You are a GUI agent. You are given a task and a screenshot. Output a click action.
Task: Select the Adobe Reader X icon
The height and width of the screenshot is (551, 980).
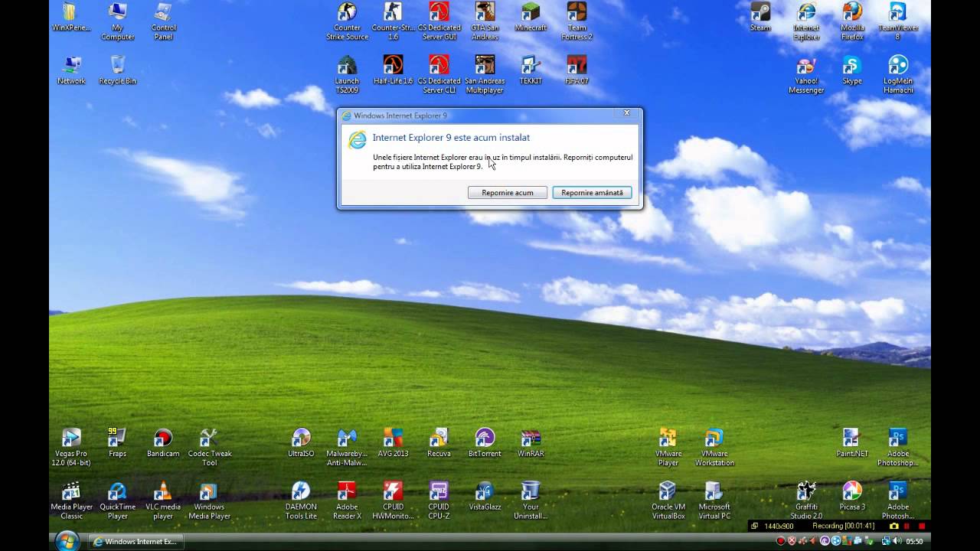[x=347, y=500]
